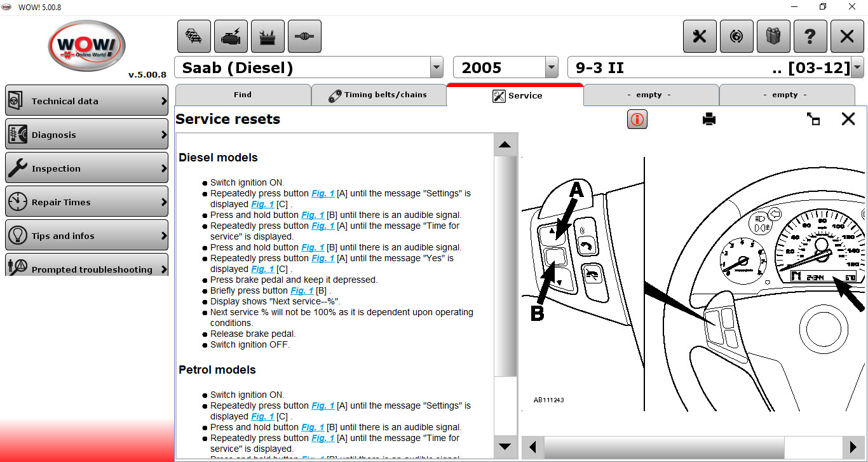Click the 'Petrol models' heading
Viewport: 868px width, 462px height.
point(217,370)
